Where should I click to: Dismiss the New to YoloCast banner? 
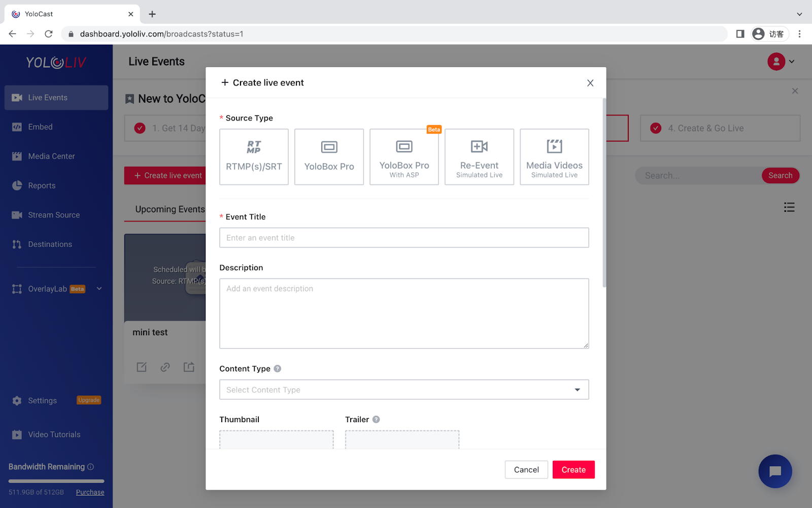(x=795, y=91)
